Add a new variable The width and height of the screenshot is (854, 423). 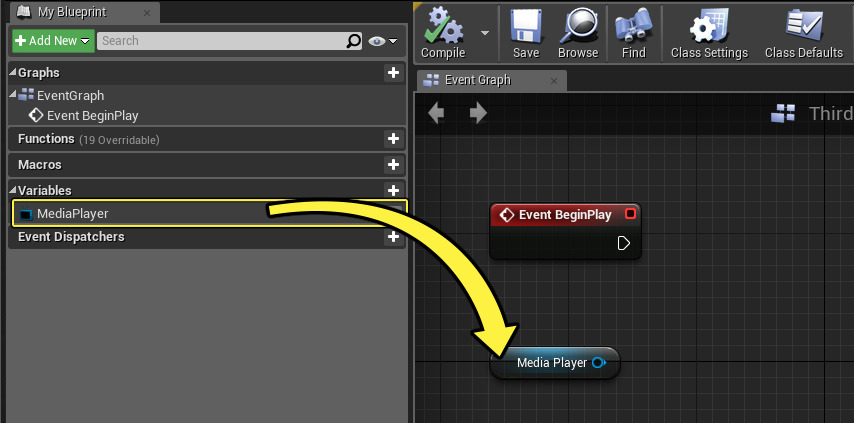pos(393,190)
